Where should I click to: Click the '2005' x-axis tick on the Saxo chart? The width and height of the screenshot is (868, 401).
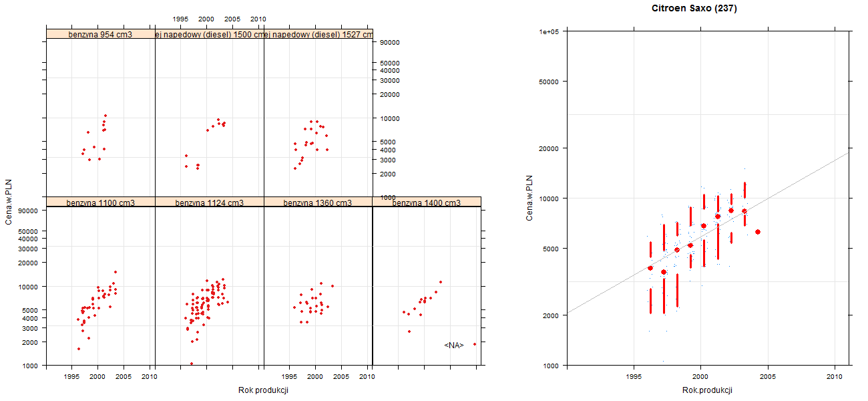click(x=768, y=378)
